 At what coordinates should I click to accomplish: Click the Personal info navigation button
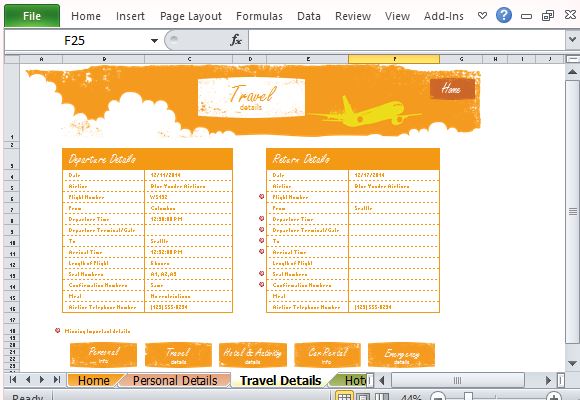[x=103, y=355]
